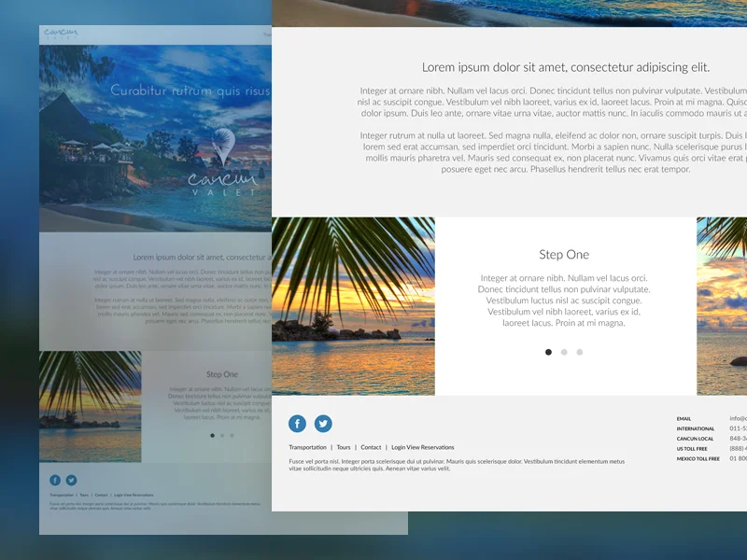Open Transportation link in back page footer
The height and width of the screenshot is (560, 747).
(62, 495)
